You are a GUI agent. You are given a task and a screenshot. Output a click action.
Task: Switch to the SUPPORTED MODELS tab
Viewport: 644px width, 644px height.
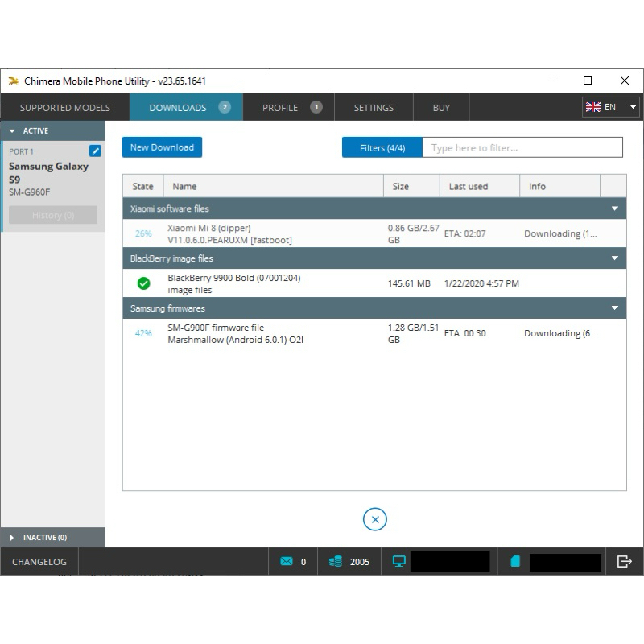tap(65, 108)
